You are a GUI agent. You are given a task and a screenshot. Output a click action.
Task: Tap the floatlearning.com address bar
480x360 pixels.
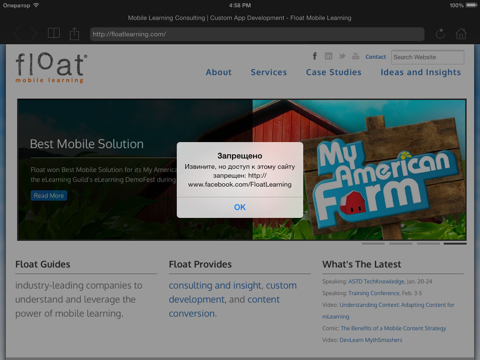point(257,34)
